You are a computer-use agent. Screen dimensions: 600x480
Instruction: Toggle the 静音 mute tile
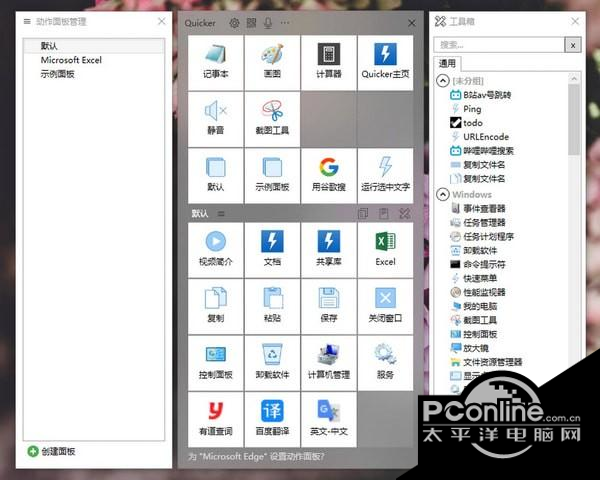pos(215,119)
